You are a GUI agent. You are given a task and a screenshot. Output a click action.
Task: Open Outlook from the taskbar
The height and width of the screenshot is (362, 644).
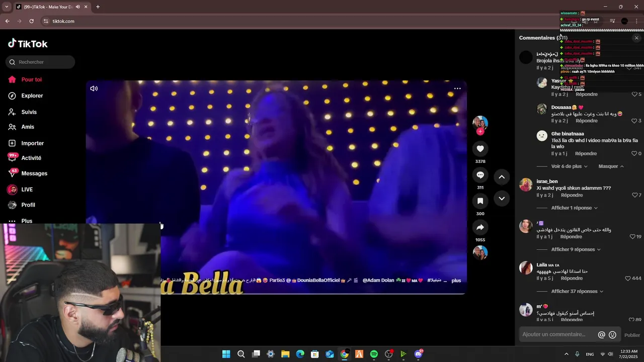330,354
